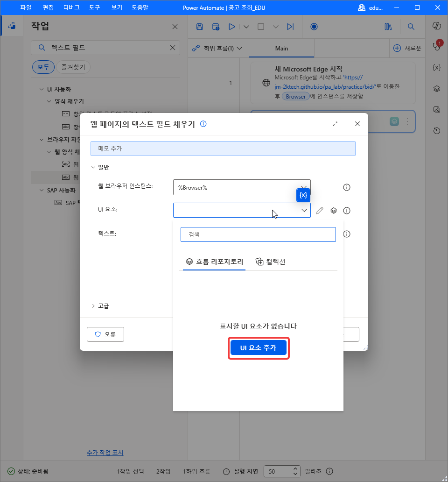Click the layers icon beside UI 요소 field
448x482 pixels.
click(334, 211)
